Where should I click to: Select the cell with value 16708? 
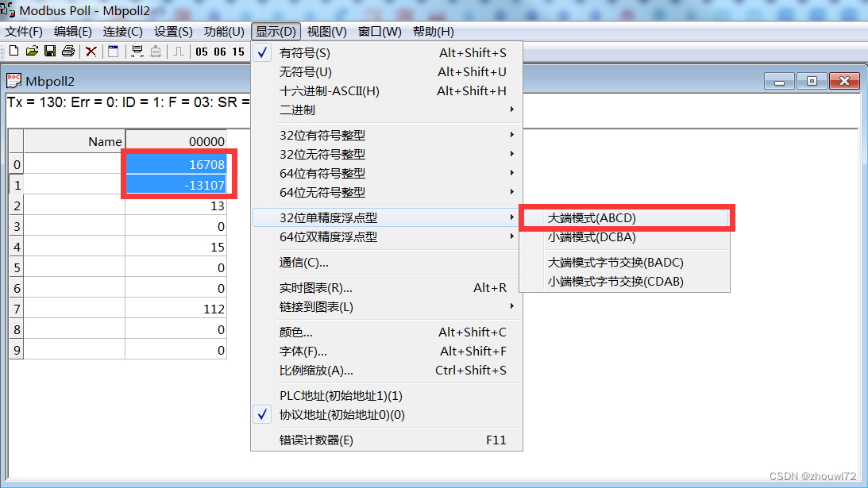(x=176, y=164)
